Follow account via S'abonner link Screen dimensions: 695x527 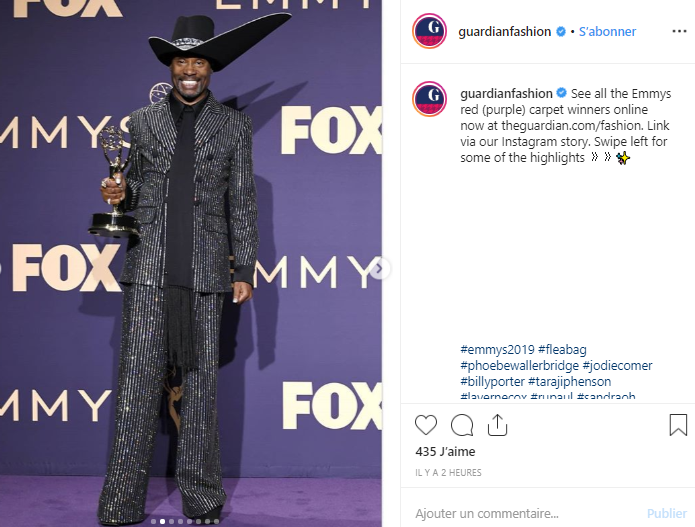[x=607, y=31]
